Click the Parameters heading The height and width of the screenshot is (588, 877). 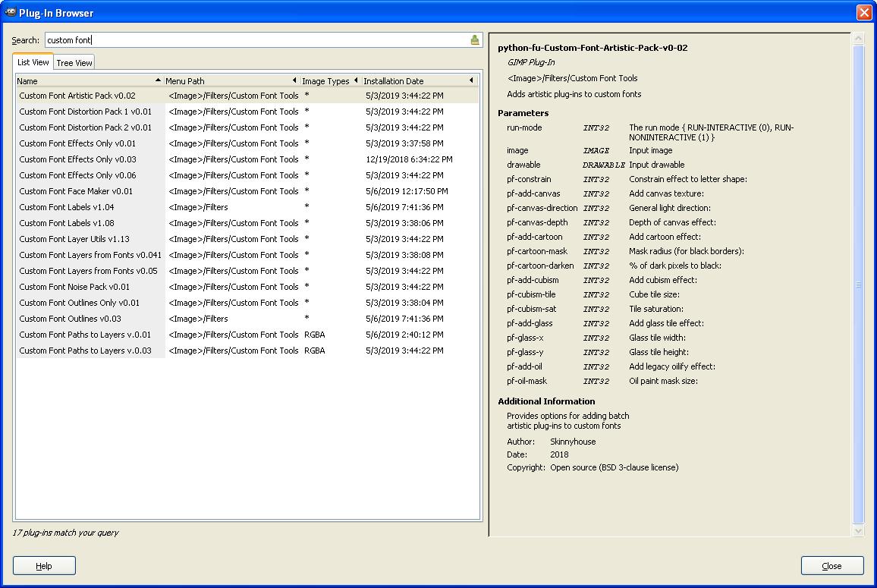(x=523, y=113)
